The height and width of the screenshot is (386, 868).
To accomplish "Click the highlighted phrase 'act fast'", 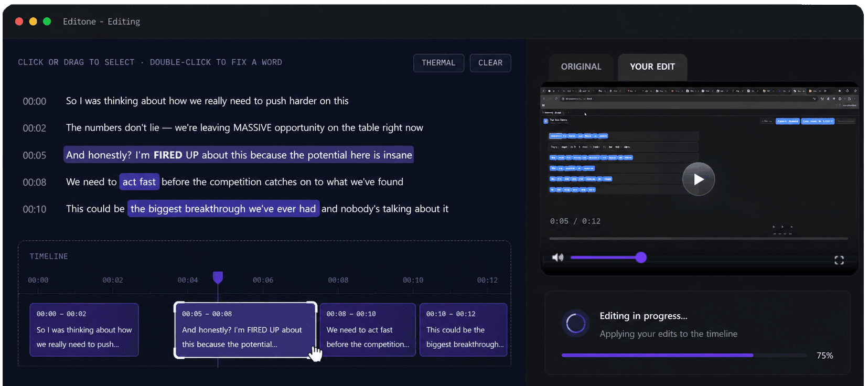I will [x=139, y=182].
